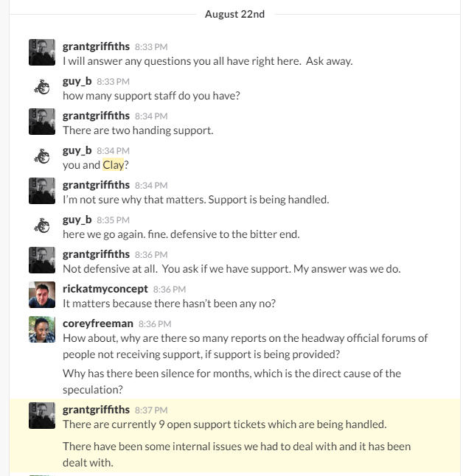Viewport: 463px width, 476px height.
Task: Click guy_b's avatar beside "you and Clay?"
Action: [42, 156]
